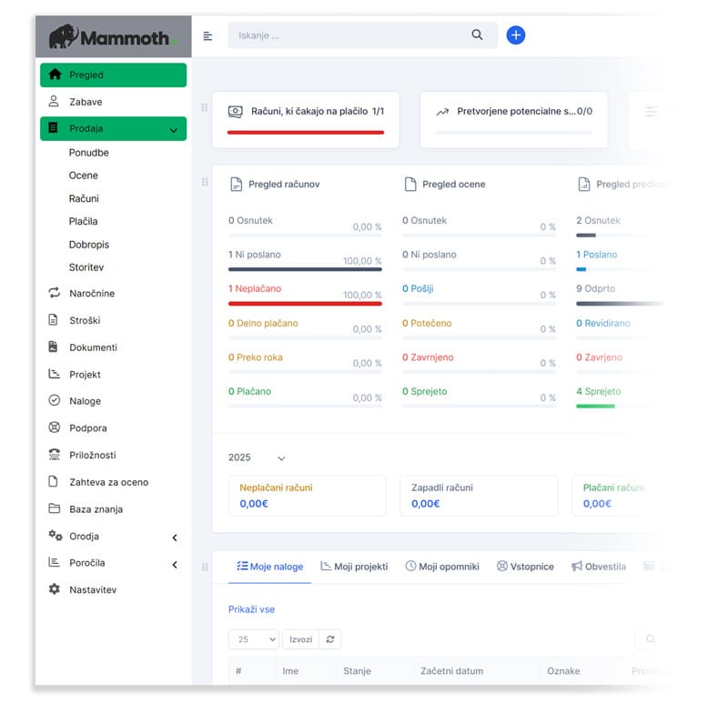Open Nastavitev settings in sidebar
728x704 pixels.
(93, 590)
